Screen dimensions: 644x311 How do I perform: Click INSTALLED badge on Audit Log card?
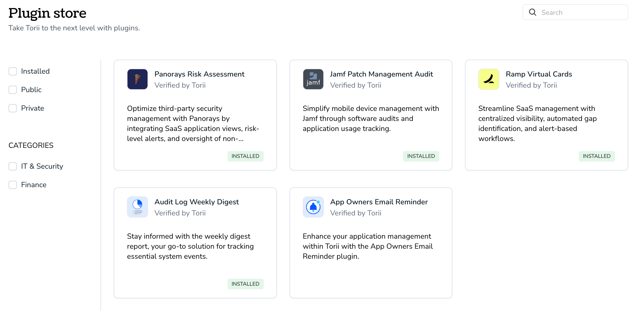[x=245, y=284]
